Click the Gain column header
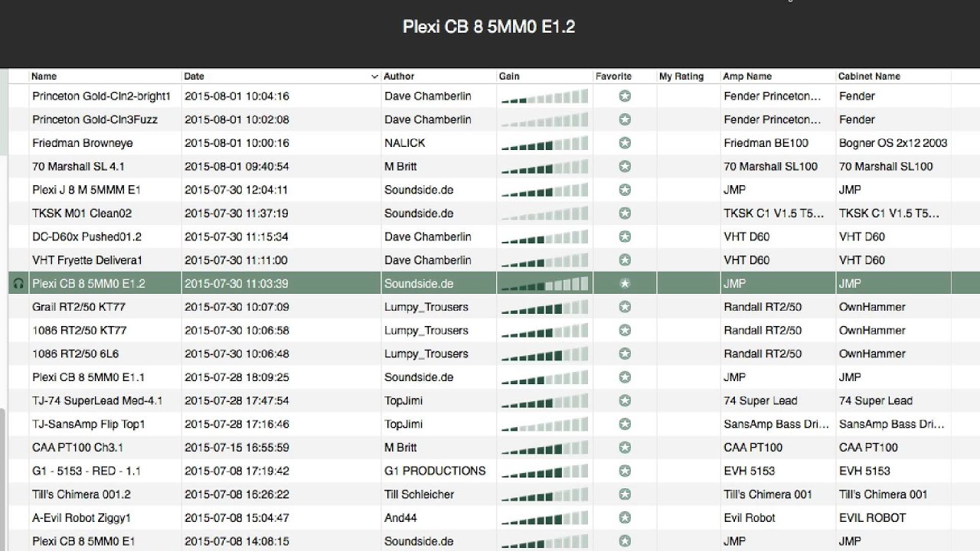980x551 pixels. [x=509, y=77]
